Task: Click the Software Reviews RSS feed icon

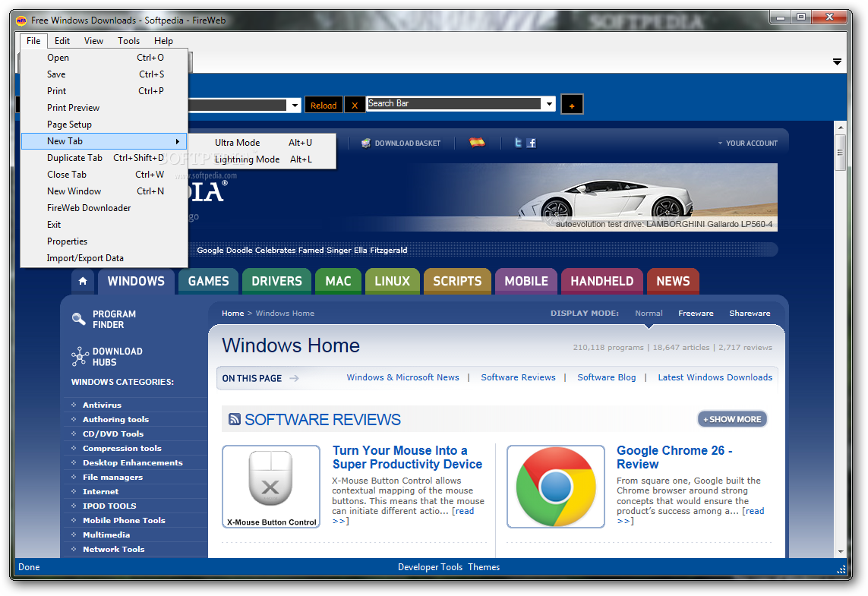Action: tap(235, 419)
